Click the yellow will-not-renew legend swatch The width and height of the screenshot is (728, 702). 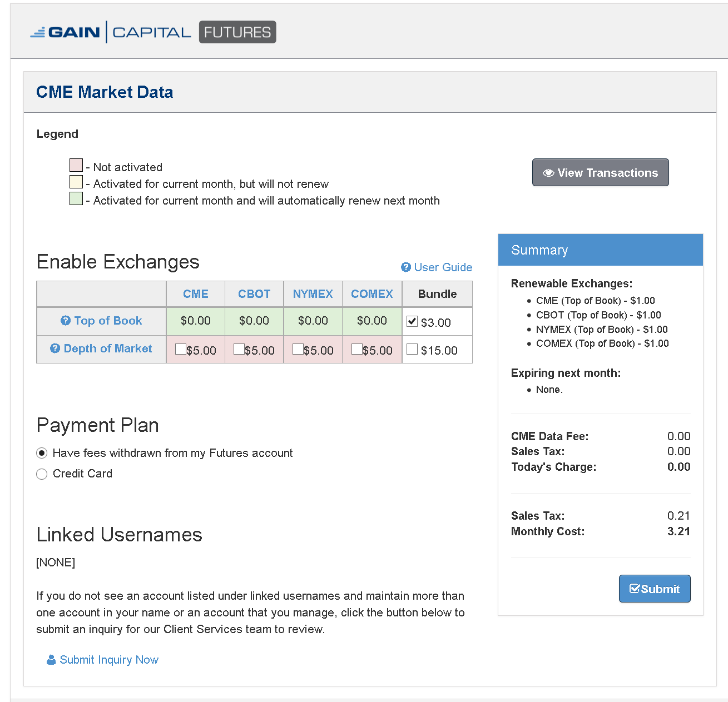tap(76, 182)
